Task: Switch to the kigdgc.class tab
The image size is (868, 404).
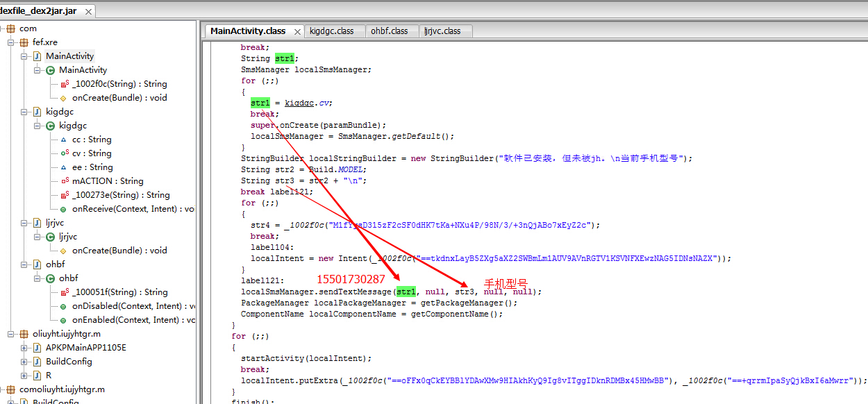Action: coord(331,31)
